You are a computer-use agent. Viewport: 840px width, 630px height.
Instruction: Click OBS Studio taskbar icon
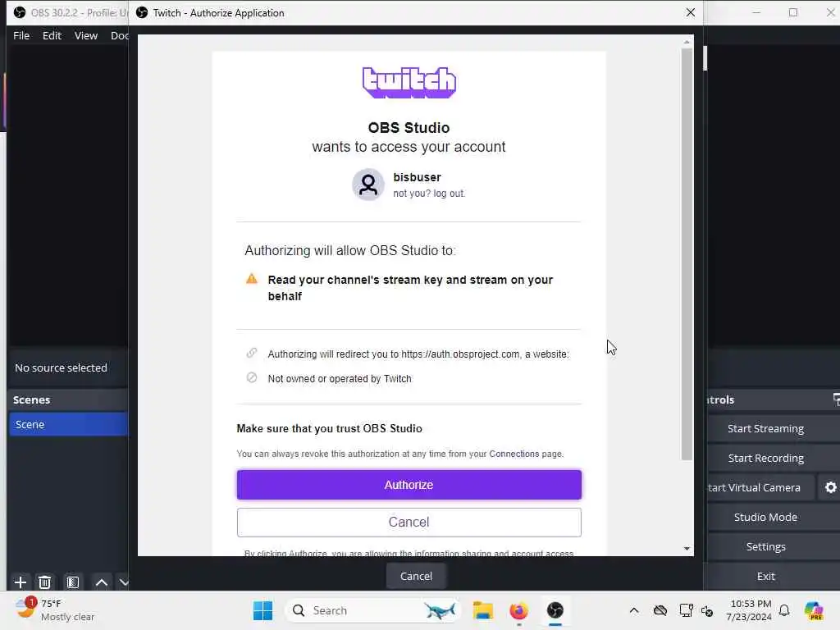point(555,610)
